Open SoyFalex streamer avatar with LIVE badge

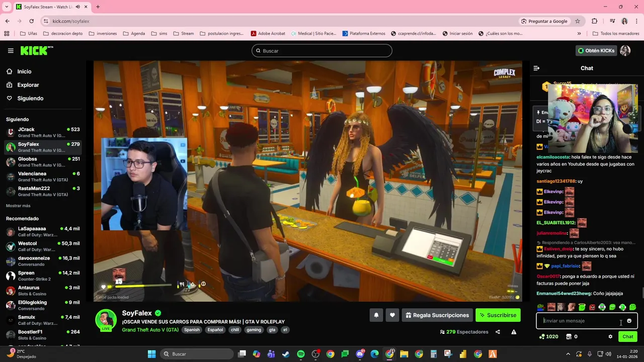tap(106, 320)
